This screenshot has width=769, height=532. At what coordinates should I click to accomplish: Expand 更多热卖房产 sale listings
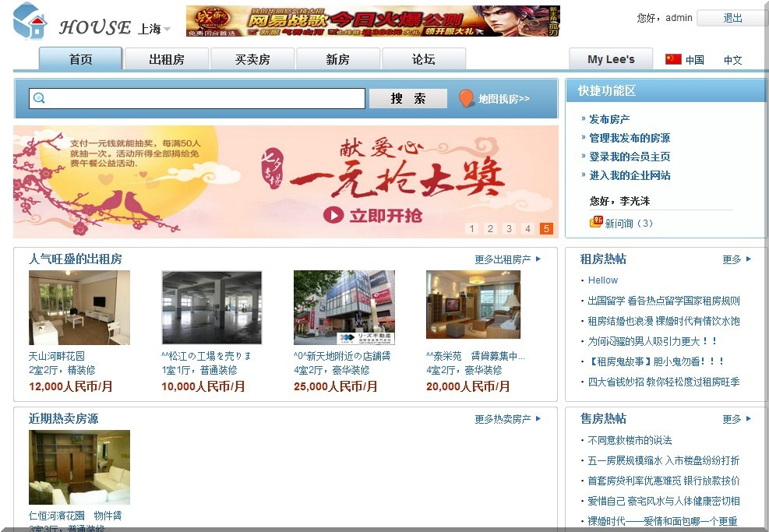click(507, 419)
